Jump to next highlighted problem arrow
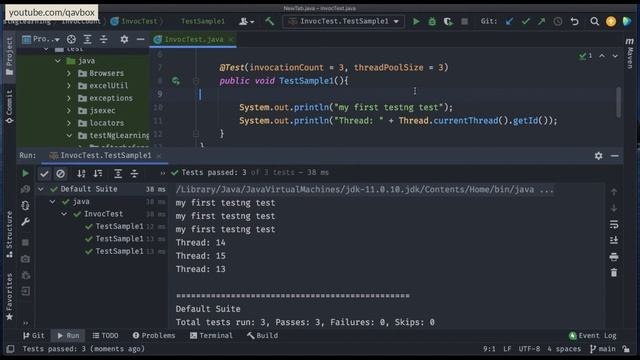 pos(615,56)
